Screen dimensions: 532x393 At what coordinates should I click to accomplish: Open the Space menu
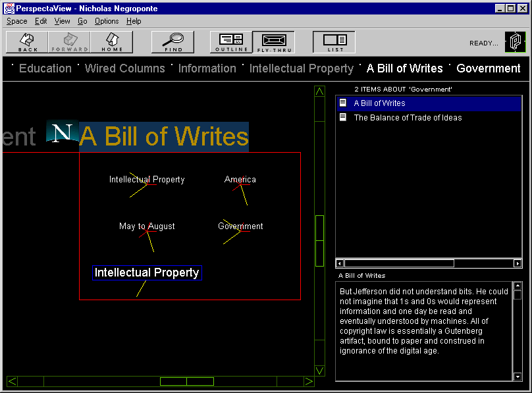17,21
